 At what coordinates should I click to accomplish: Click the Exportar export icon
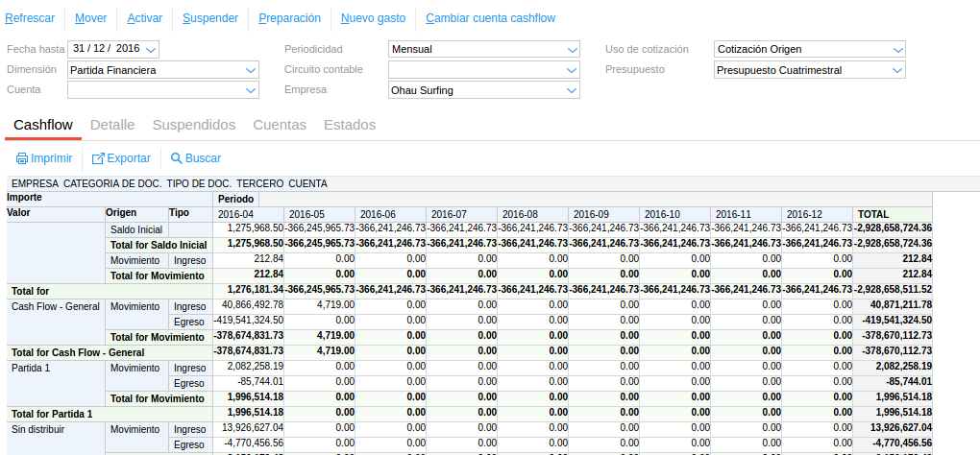pyautogui.click(x=98, y=158)
